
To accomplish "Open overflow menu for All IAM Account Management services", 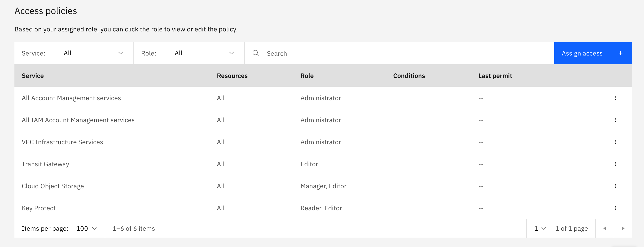I will click(616, 120).
